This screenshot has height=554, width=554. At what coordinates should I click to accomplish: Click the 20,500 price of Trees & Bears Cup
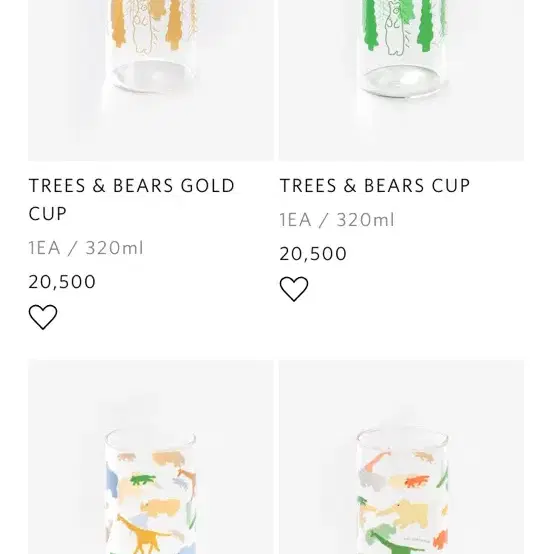click(x=313, y=253)
